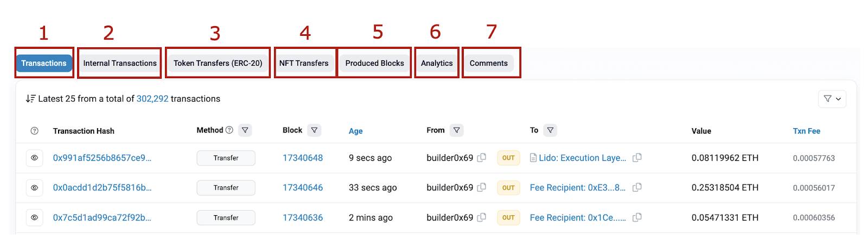The width and height of the screenshot is (868, 245).
Task: Switch to the Internal Transactions tab
Action: pyautogui.click(x=120, y=63)
